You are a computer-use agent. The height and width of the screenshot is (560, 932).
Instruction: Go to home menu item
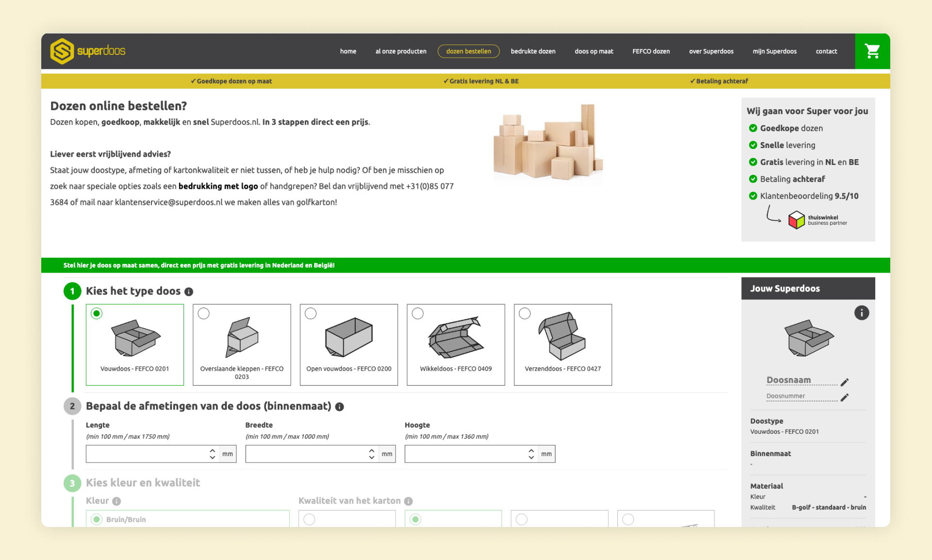348,51
